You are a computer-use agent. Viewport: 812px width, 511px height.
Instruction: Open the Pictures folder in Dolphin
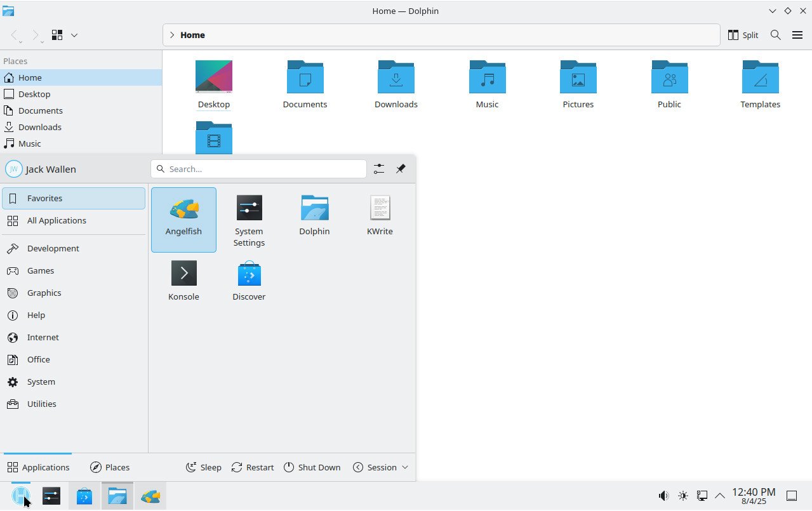pyautogui.click(x=578, y=84)
